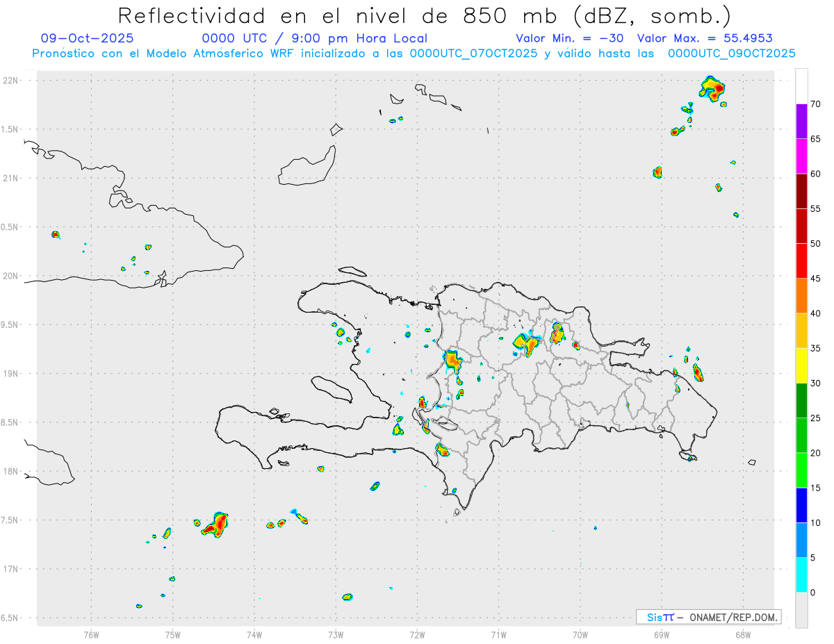Click the longitude label "68W"

click(742, 634)
